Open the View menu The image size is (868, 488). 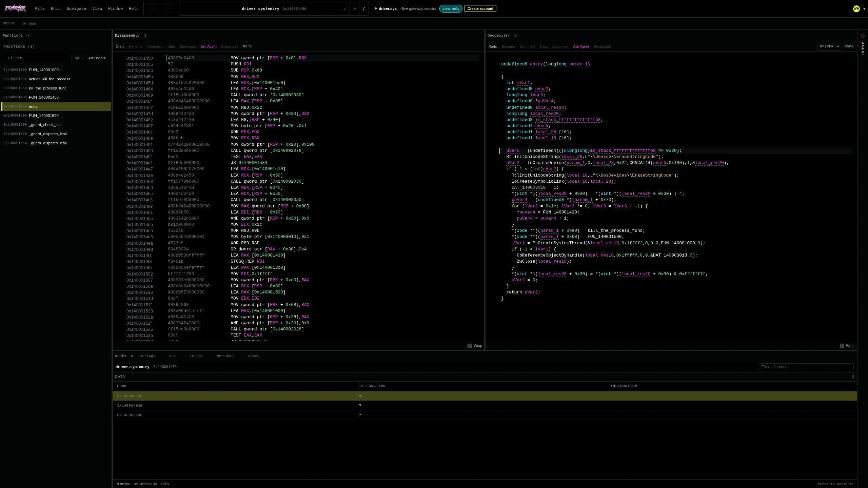(97, 9)
